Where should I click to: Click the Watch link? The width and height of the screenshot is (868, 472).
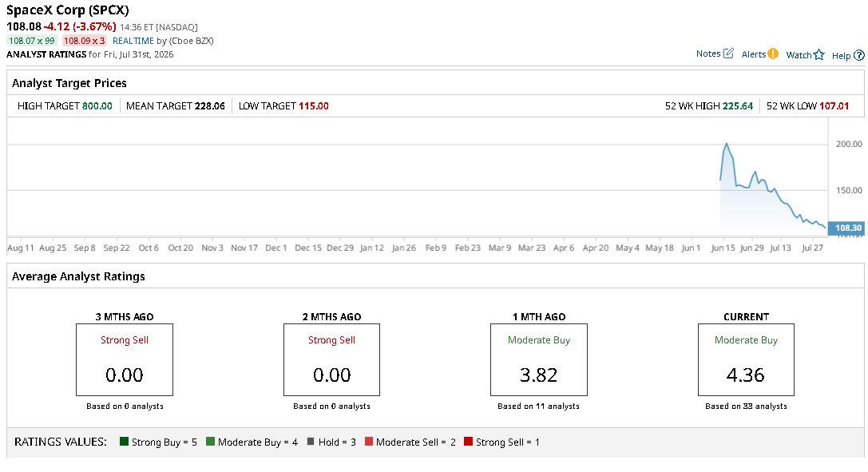tap(799, 55)
